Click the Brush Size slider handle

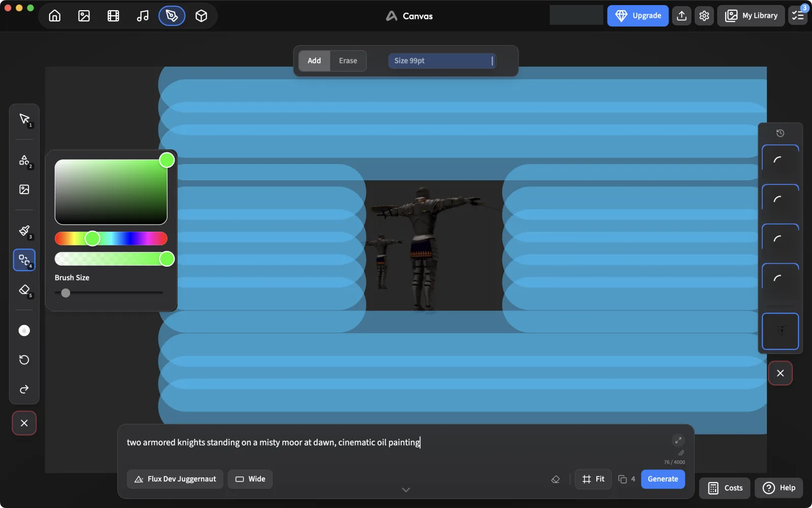65,293
